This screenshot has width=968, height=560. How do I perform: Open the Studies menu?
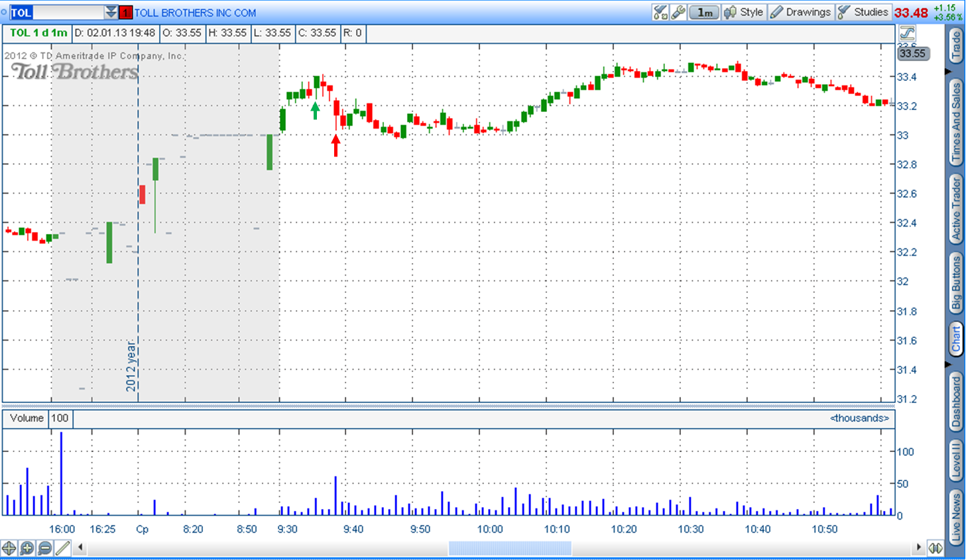863,12
